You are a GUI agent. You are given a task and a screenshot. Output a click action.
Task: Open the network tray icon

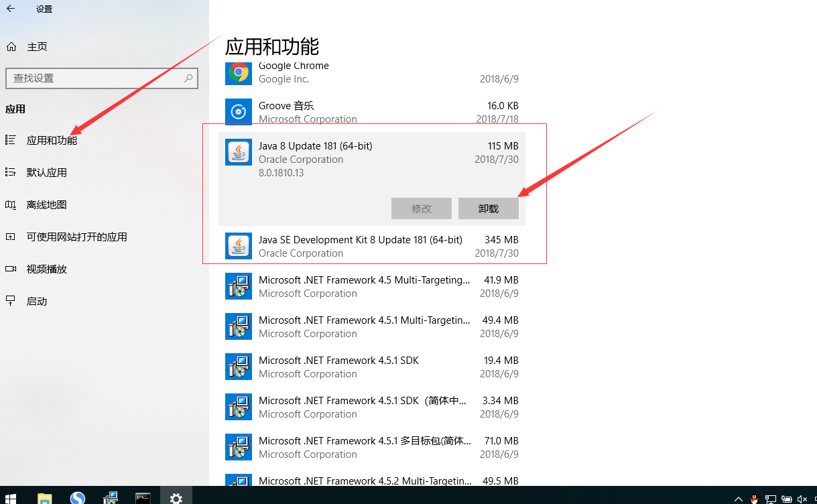click(x=771, y=499)
